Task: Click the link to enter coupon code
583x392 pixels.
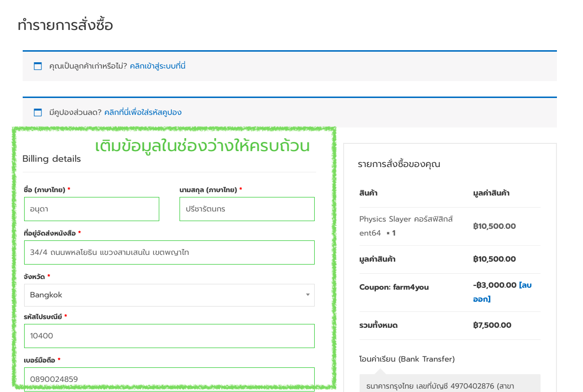Action: pyautogui.click(x=142, y=112)
